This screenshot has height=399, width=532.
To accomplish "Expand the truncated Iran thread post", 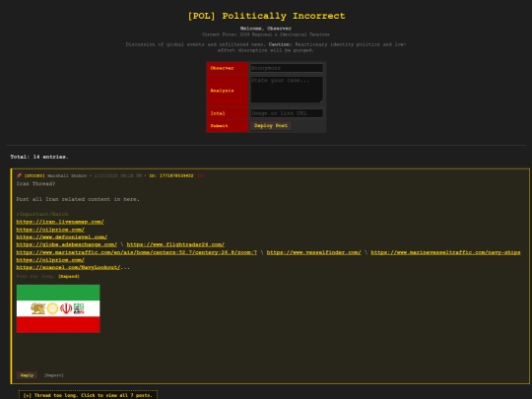I will (x=69, y=277).
